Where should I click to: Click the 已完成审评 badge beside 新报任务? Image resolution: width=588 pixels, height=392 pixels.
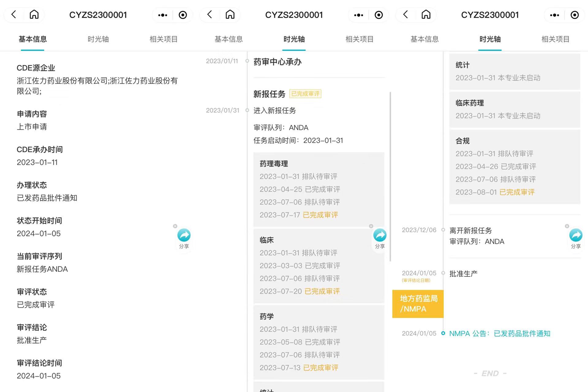click(x=305, y=94)
